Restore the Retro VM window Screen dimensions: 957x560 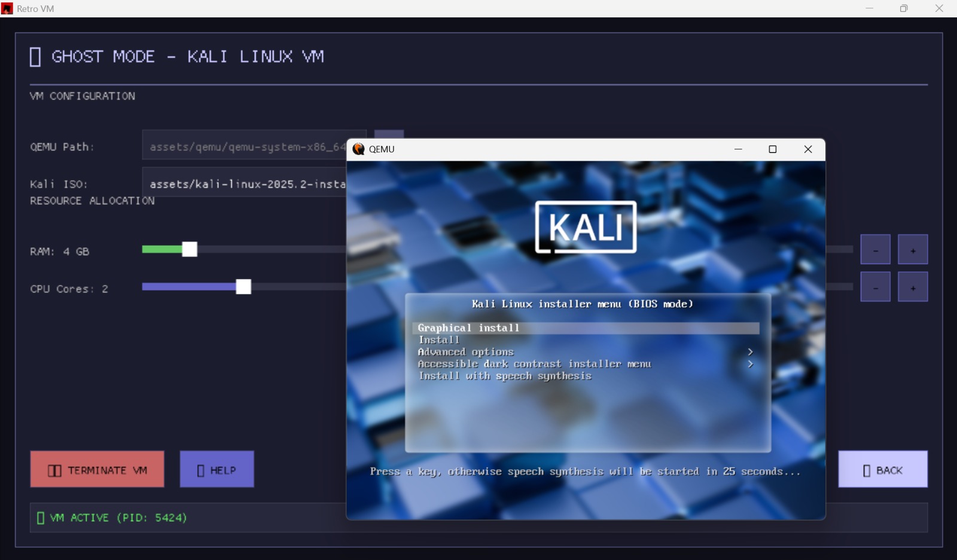pos(904,8)
